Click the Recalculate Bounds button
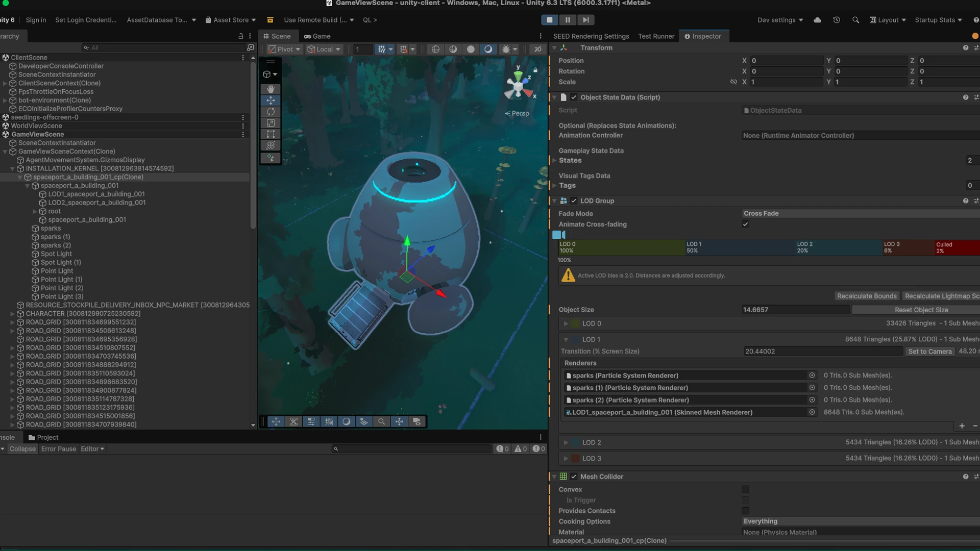Image resolution: width=980 pixels, height=551 pixels. click(x=867, y=296)
